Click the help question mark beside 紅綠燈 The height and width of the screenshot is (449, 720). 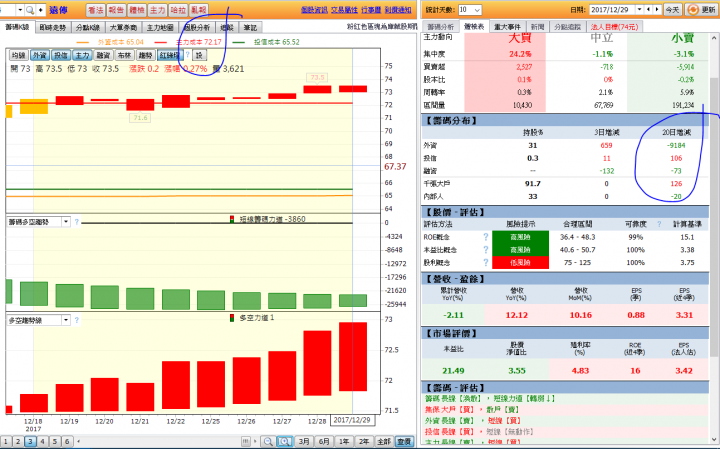click(x=187, y=55)
